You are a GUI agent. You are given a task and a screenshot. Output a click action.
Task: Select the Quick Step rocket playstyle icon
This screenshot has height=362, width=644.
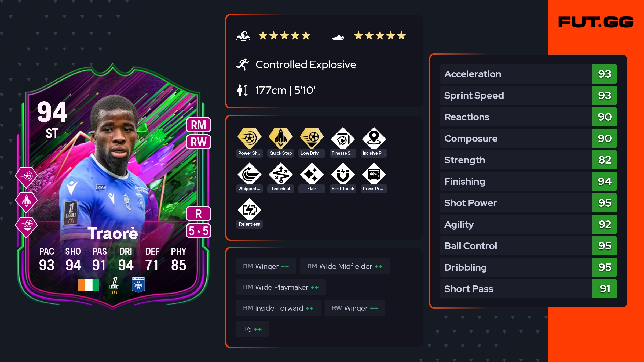tap(280, 138)
